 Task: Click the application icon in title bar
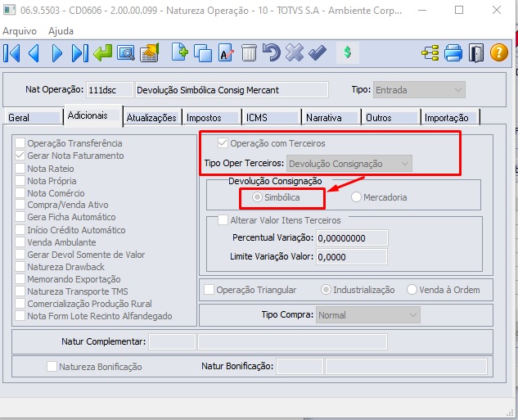click(10, 10)
